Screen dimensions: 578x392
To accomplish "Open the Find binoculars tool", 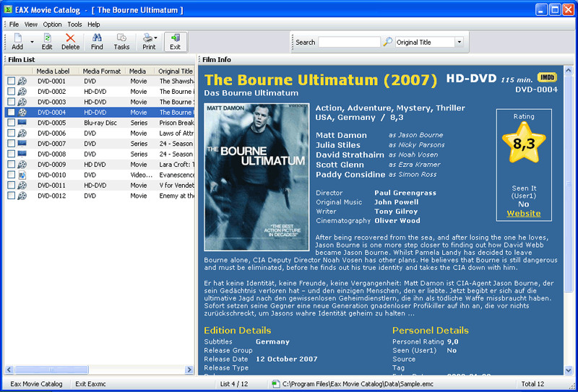I will (97, 42).
